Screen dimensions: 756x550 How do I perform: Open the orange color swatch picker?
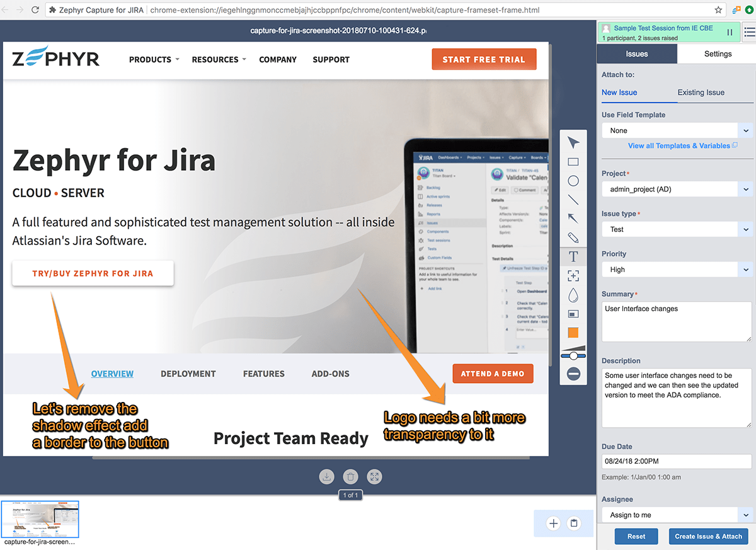tap(573, 333)
